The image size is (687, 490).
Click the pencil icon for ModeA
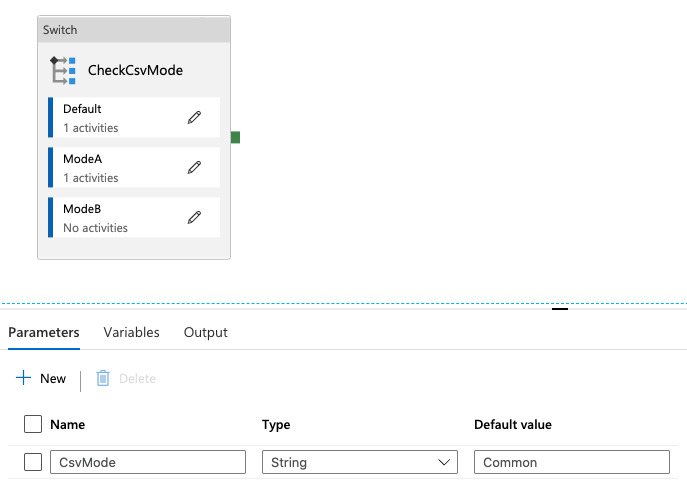click(x=195, y=167)
